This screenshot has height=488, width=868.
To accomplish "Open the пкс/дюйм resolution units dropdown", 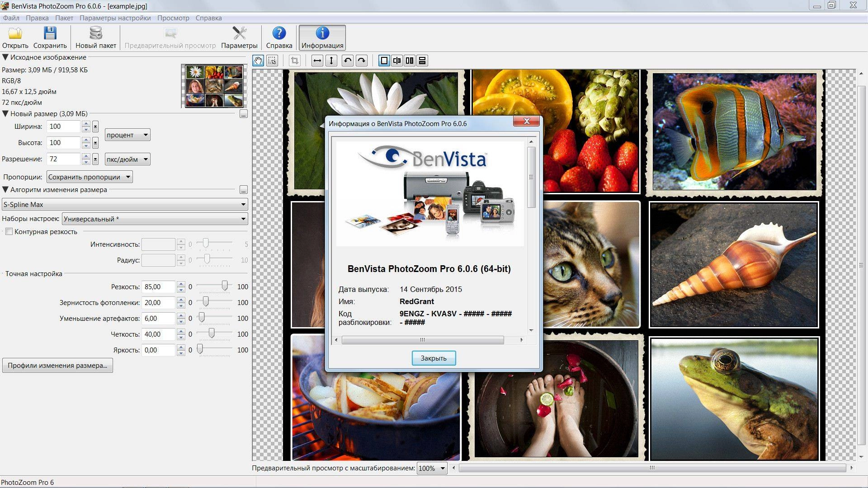I will pos(127,159).
